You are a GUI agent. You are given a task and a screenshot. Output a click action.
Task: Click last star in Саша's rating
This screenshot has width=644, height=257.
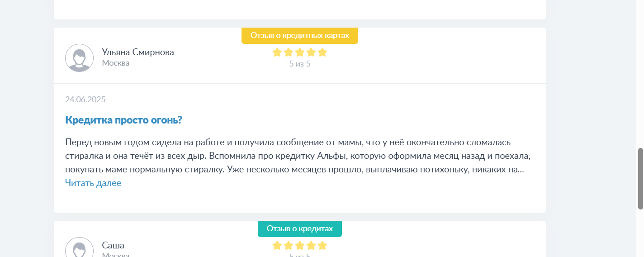322,246
